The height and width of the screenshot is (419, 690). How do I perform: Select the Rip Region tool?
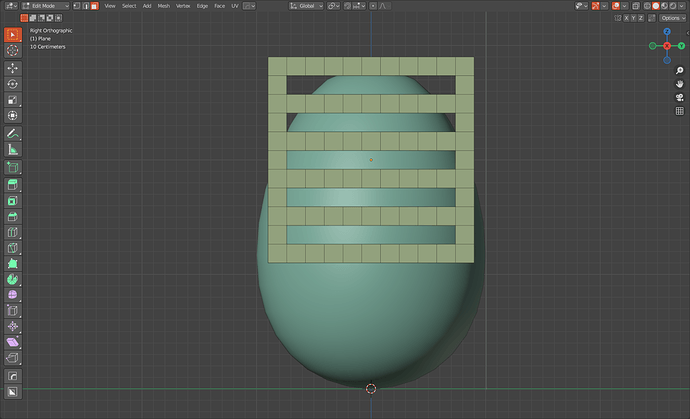point(13,358)
